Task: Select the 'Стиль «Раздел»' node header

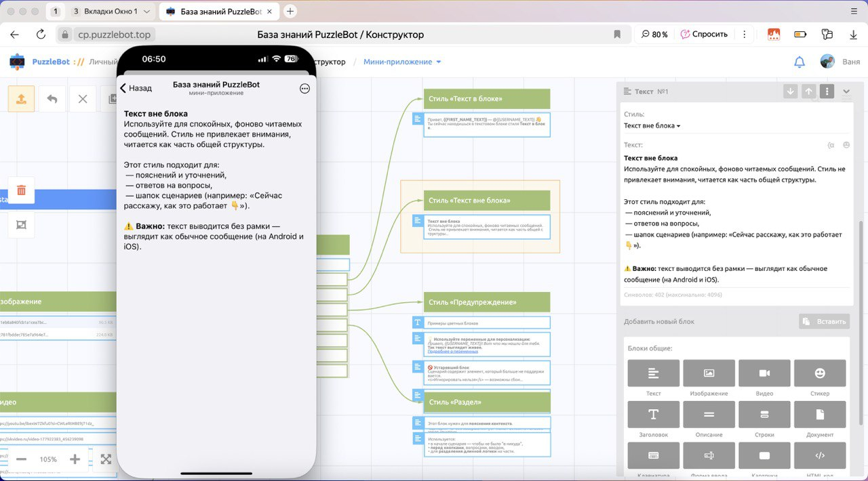Action: [487, 402]
